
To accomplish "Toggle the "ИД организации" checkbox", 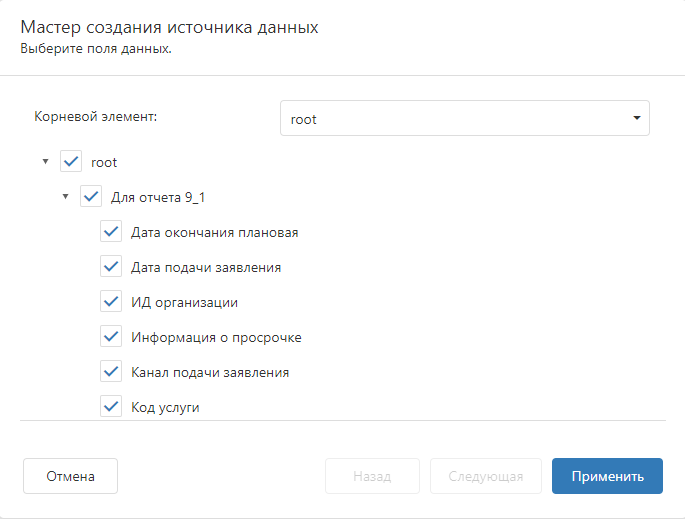I will click(111, 302).
